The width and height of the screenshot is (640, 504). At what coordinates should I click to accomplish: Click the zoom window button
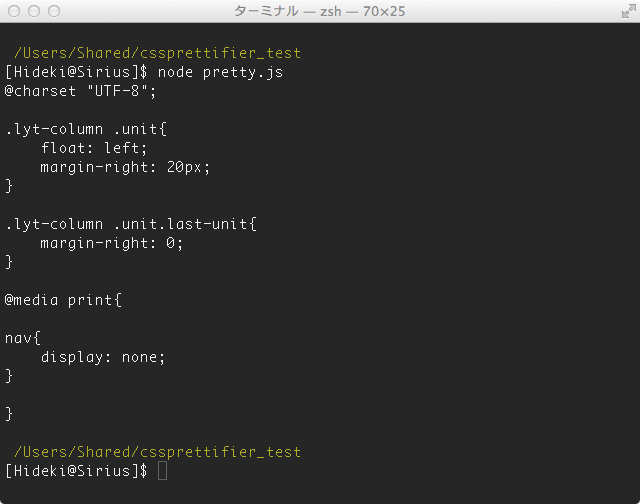[54, 11]
